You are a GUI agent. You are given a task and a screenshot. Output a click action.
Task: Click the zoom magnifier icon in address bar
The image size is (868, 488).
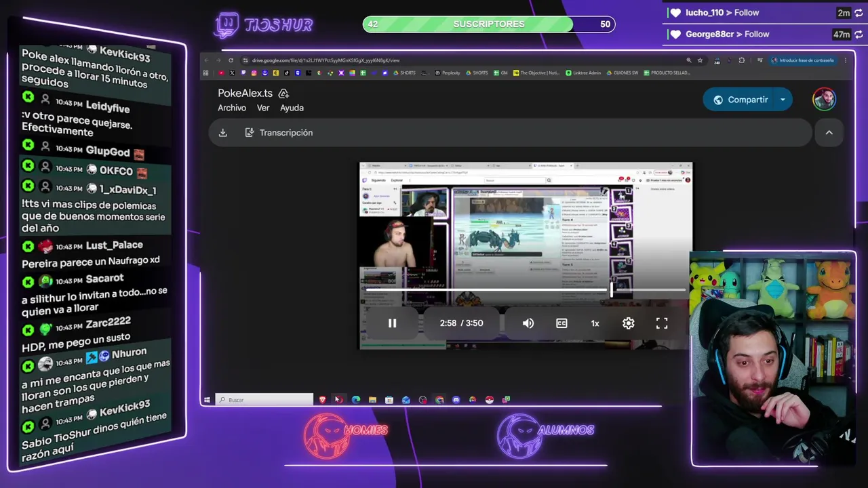(x=688, y=60)
